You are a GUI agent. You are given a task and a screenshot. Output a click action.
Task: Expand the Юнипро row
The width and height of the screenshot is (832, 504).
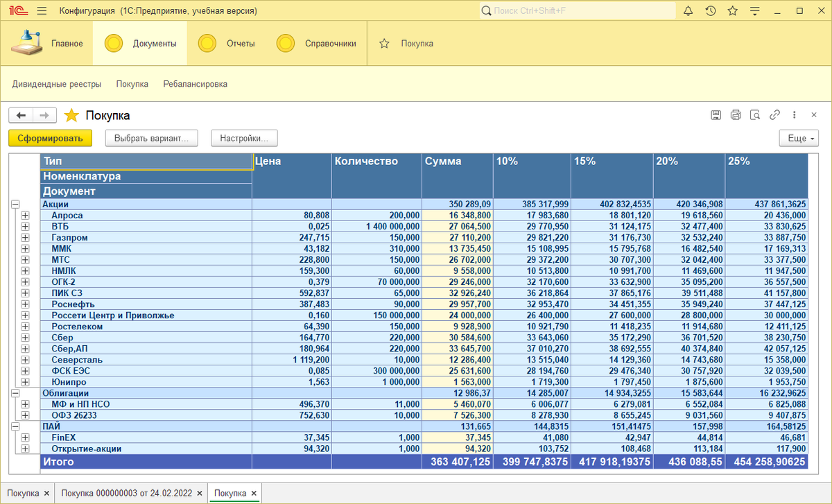26,382
